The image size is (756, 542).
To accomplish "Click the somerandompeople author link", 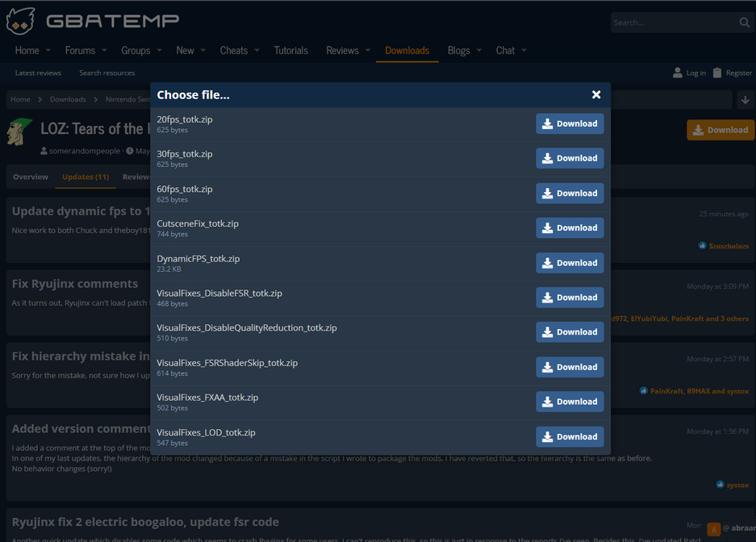I will [85, 152].
